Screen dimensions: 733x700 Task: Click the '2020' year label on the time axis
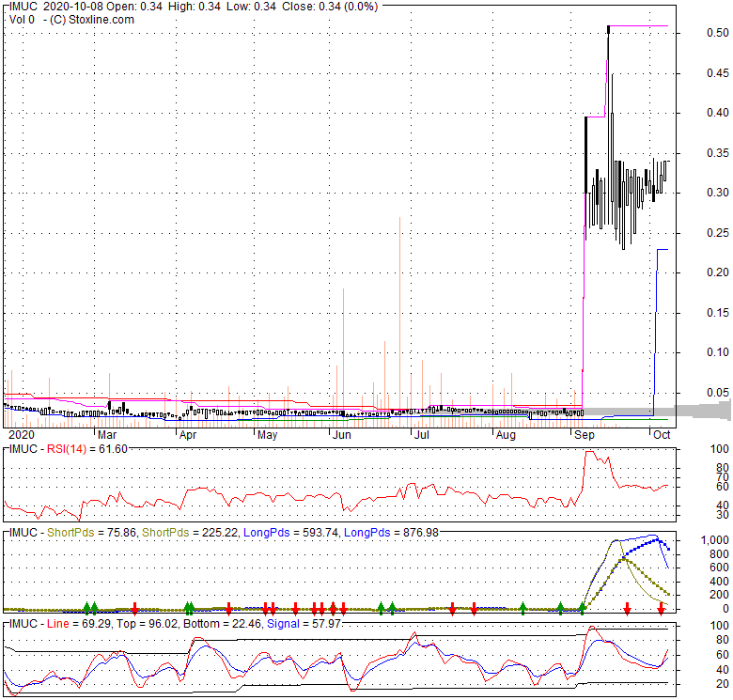pos(22,435)
